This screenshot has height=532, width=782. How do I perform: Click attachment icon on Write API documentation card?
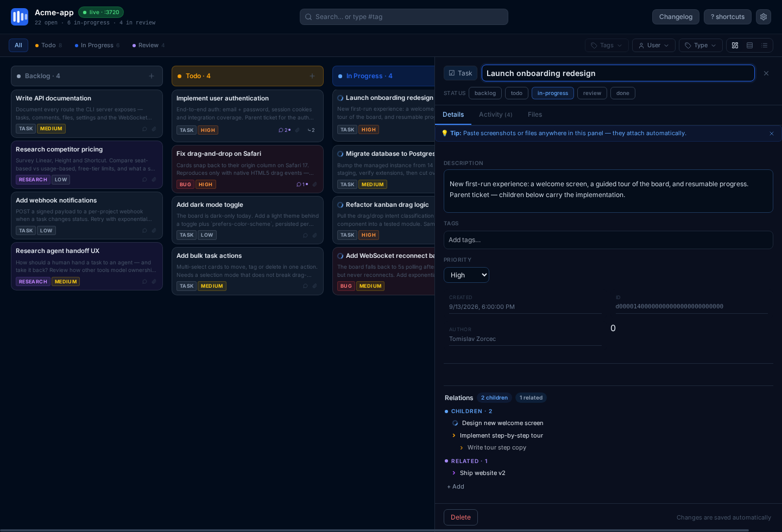coord(154,129)
